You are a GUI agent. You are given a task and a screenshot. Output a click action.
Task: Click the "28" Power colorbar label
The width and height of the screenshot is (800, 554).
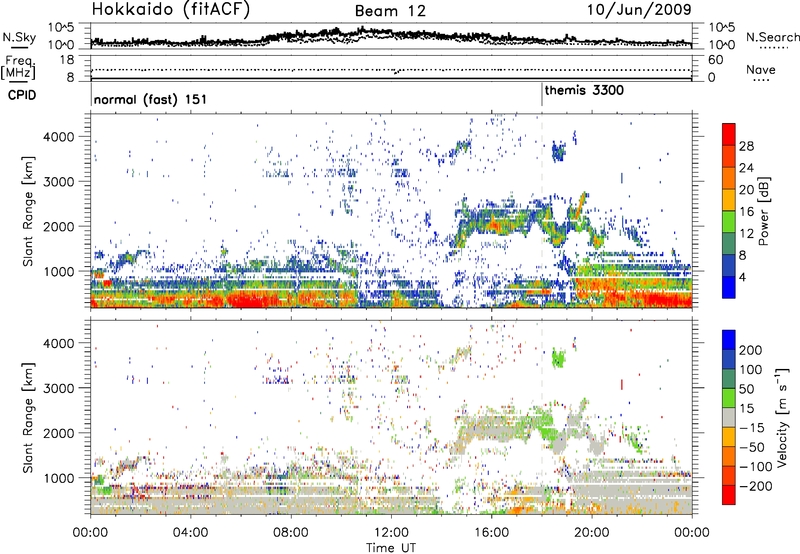[x=746, y=146]
